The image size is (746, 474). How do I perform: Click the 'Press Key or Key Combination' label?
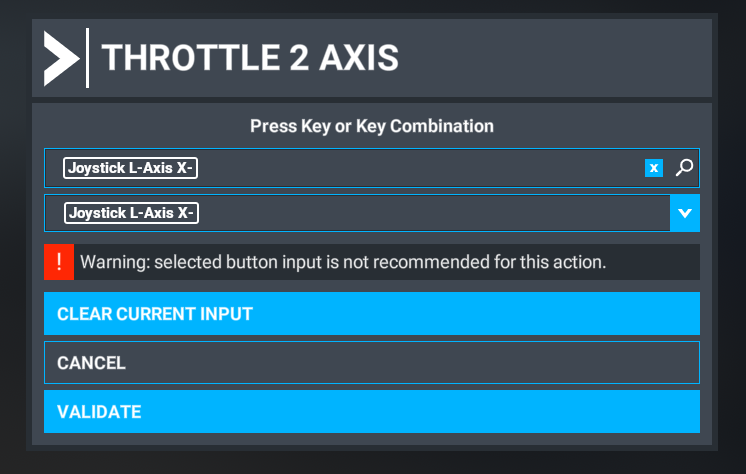coord(372,126)
